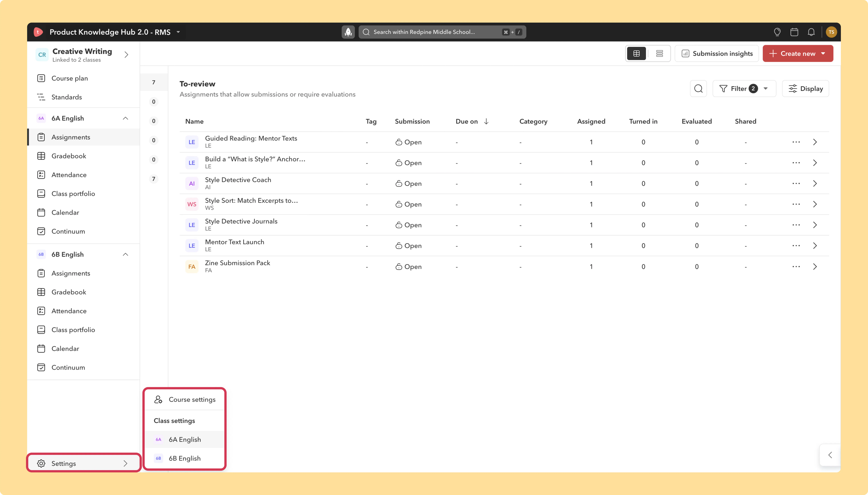Image resolution: width=868 pixels, height=495 pixels.
Task: Open 6A English Calendar
Action: click(x=84, y=212)
